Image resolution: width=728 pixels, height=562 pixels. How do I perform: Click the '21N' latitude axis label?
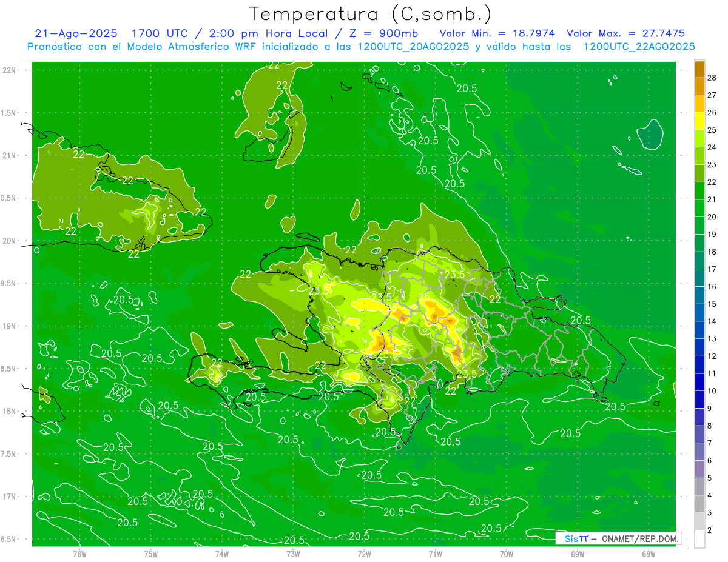[x=8, y=155]
